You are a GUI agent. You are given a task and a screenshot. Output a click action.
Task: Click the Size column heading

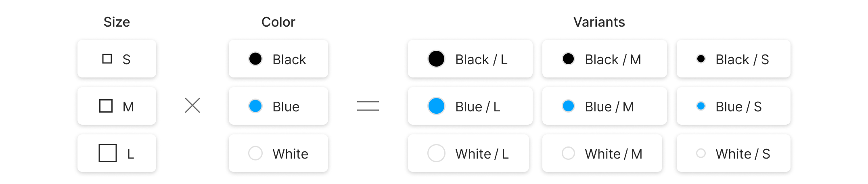pos(117,22)
